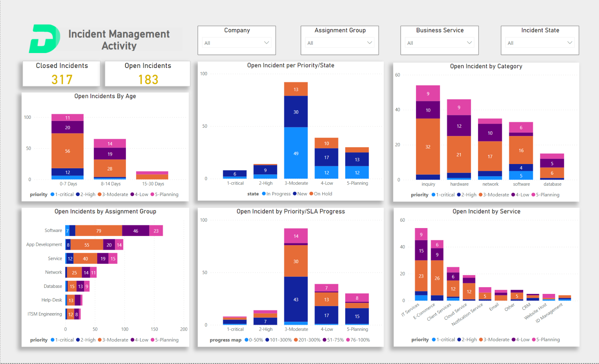This screenshot has width=599, height=364.
Task: Select the 79 segment in the Software row
Action: pos(99,231)
